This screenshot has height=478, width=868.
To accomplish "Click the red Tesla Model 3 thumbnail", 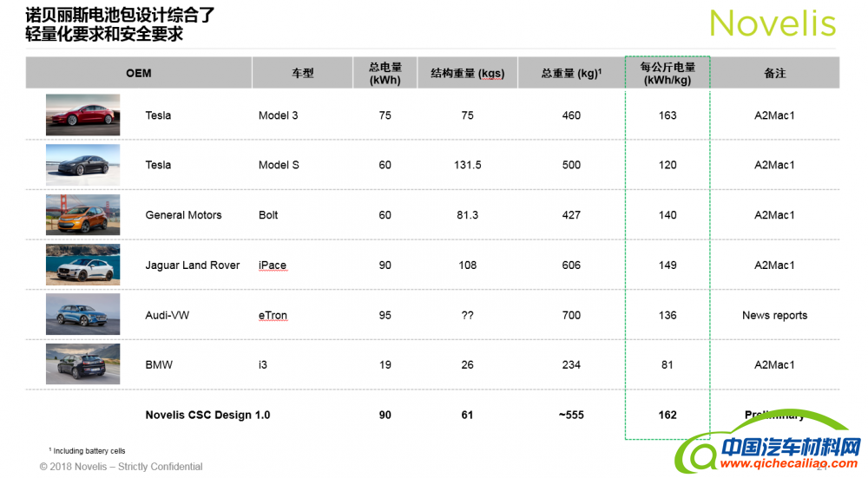I will click(x=82, y=115).
